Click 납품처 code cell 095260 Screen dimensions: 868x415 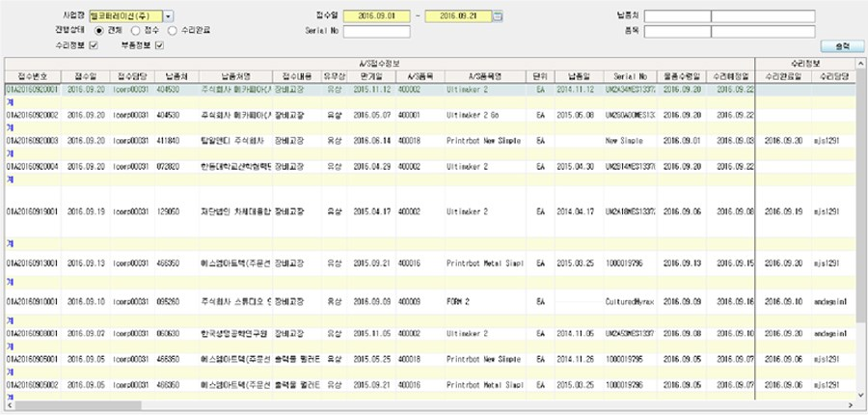[x=176, y=302]
